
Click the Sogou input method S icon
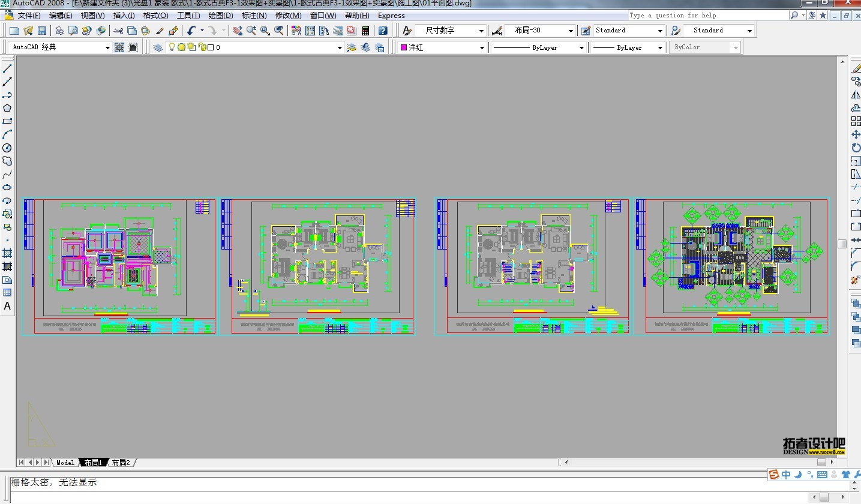774,475
